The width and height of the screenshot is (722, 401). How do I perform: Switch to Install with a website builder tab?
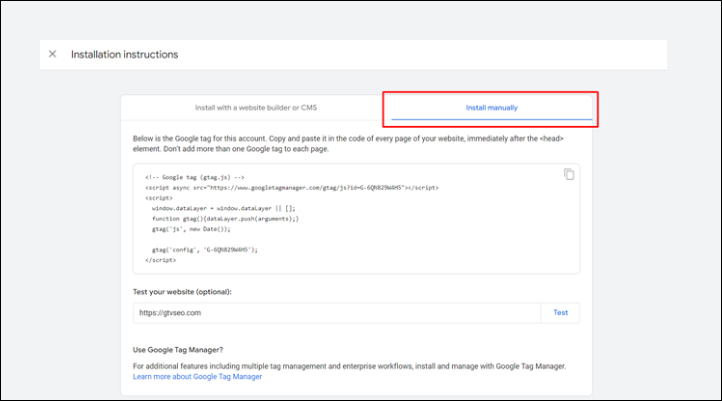[256, 108]
